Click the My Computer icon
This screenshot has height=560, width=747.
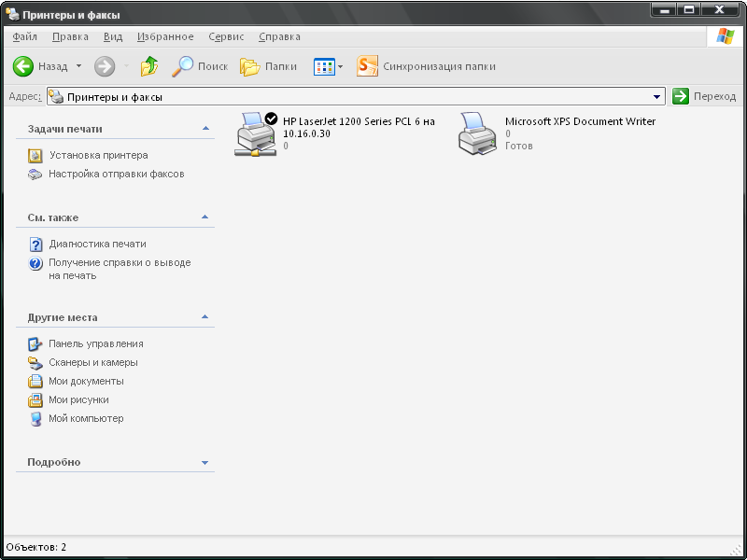(35, 419)
